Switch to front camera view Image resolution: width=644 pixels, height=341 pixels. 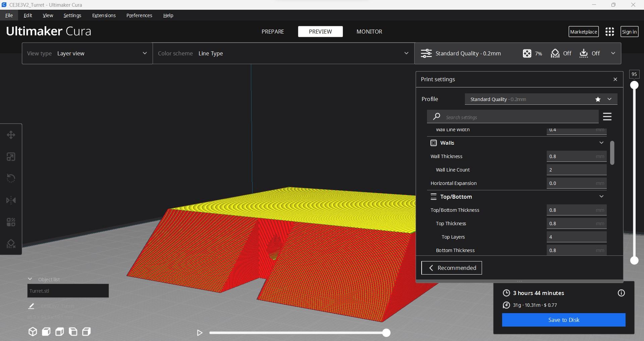tap(46, 332)
